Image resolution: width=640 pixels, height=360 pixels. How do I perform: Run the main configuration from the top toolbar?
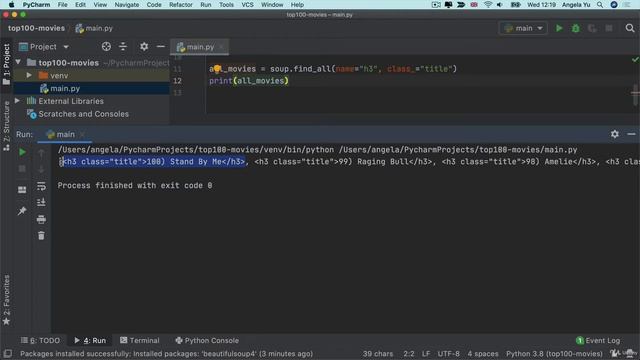point(559,28)
